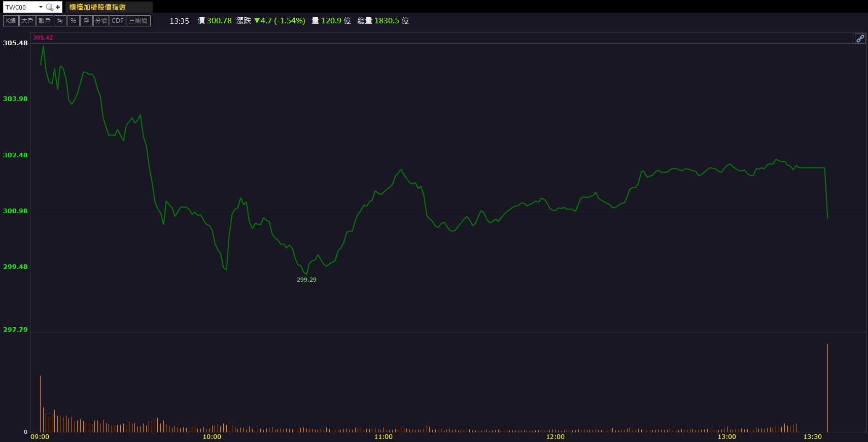
Task: Enable the 均 average price line
Action: 60,21
